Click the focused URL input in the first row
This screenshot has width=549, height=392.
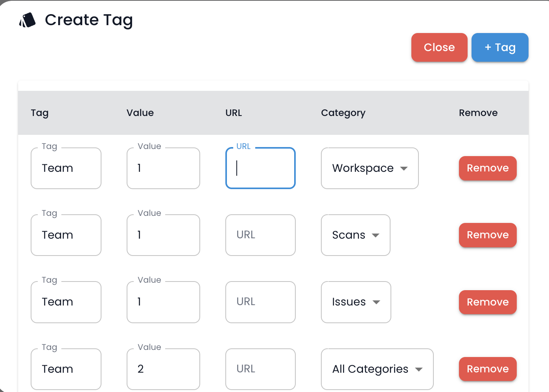(260, 168)
